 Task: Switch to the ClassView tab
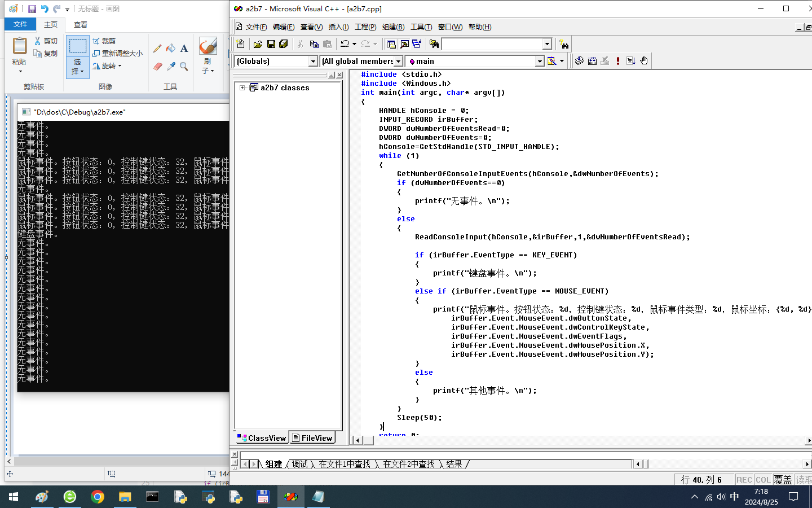[262, 438]
